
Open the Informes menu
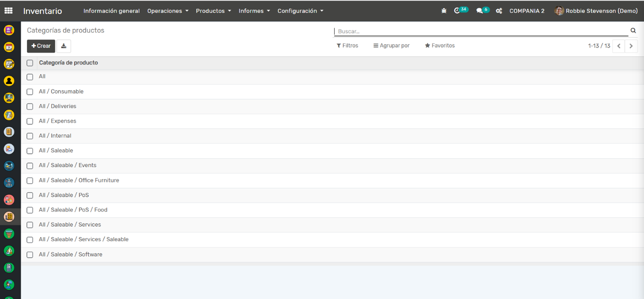click(x=254, y=11)
